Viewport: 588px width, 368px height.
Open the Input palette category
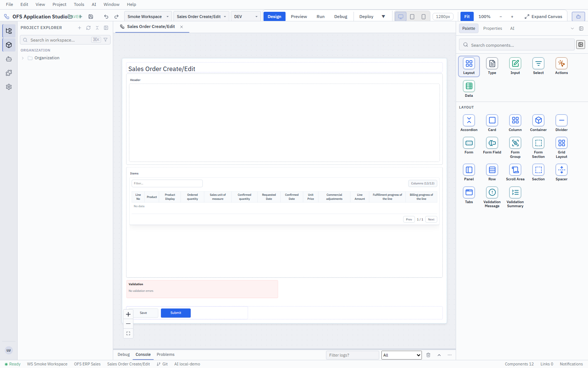point(515,66)
